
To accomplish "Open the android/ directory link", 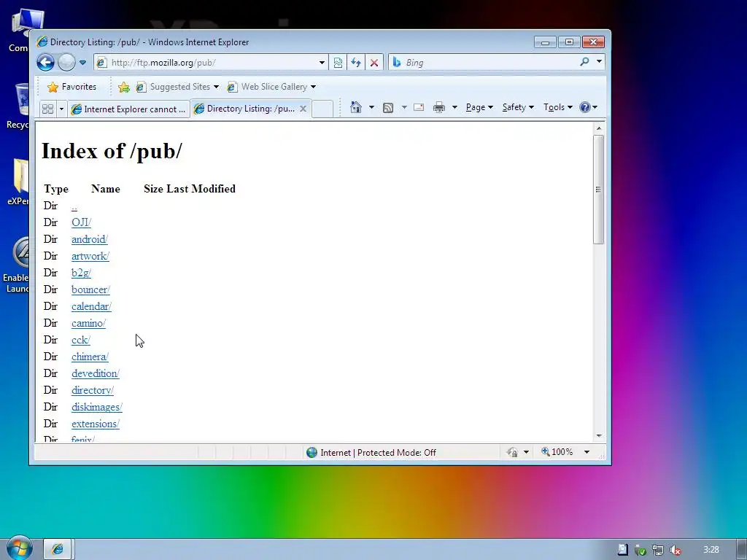I will tap(90, 239).
